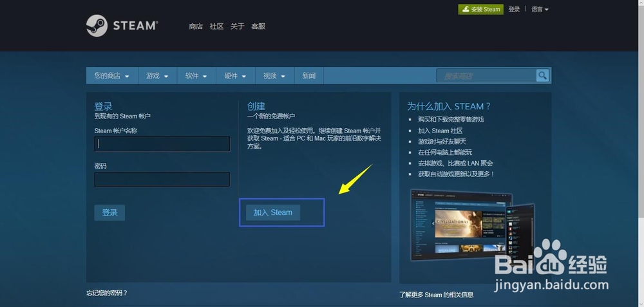This screenshot has height=307, width=644.
Task: Click the store search input field
Action: point(486,75)
